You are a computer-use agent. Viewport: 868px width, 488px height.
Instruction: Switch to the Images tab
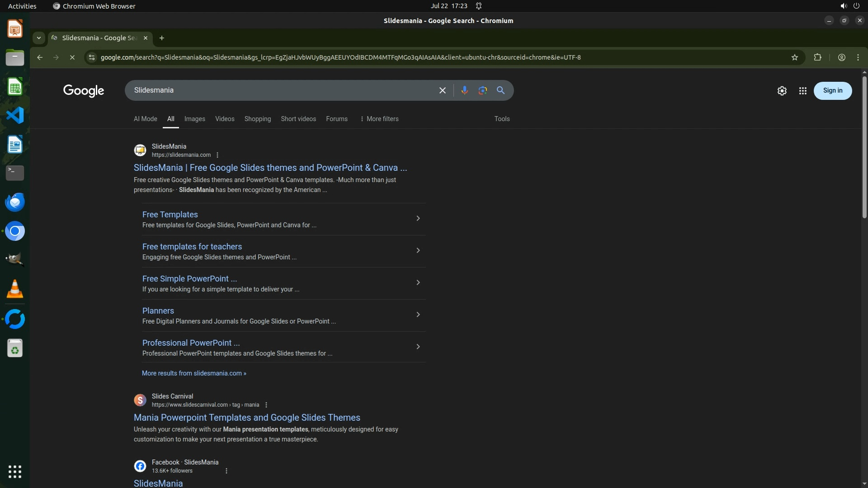pyautogui.click(x=194, y=119)
